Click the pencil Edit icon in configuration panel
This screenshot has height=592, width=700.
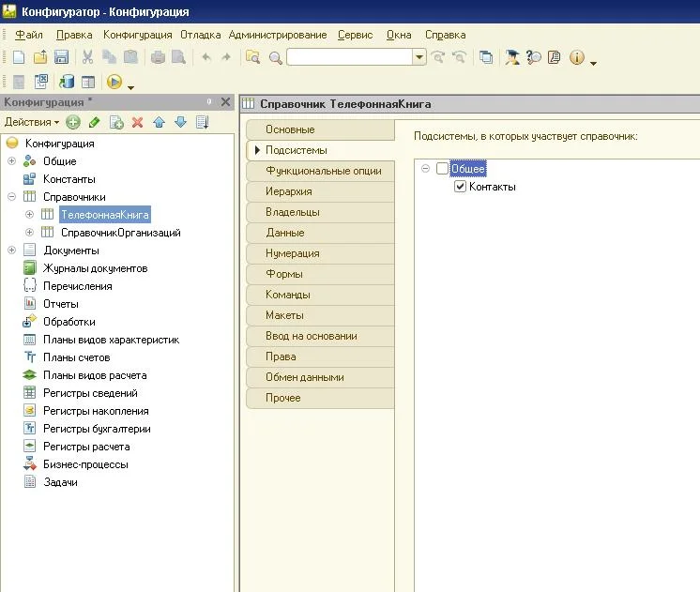click(x=94, y=123)
